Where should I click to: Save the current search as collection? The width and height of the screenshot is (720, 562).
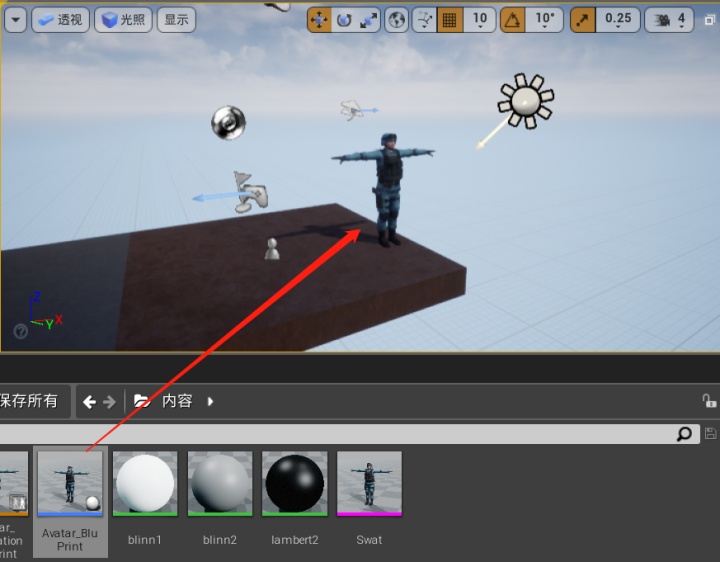pos(710,433)
